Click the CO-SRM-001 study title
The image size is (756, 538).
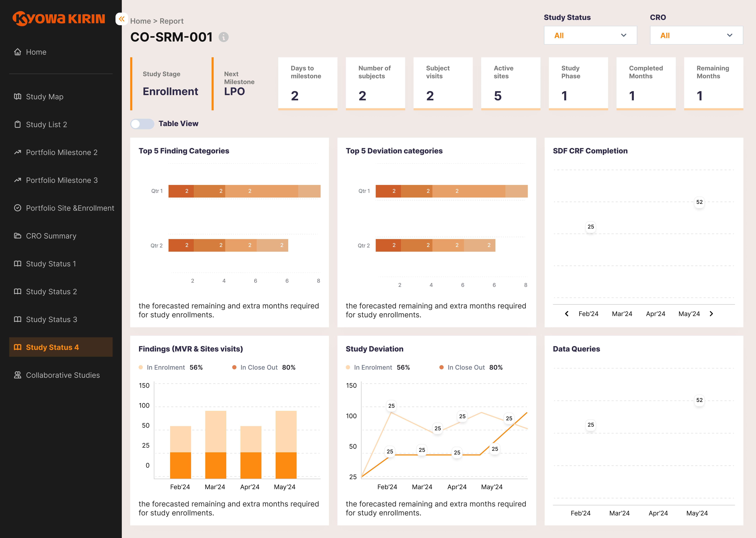171,37
